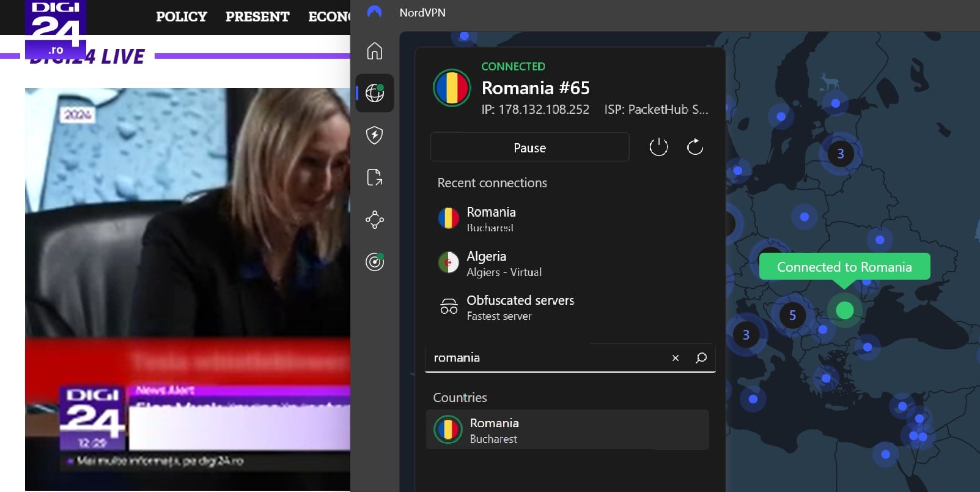Open the file sharing sidebar icon
The width and height of the screenshot is (980, 492).
pos(375,177)
